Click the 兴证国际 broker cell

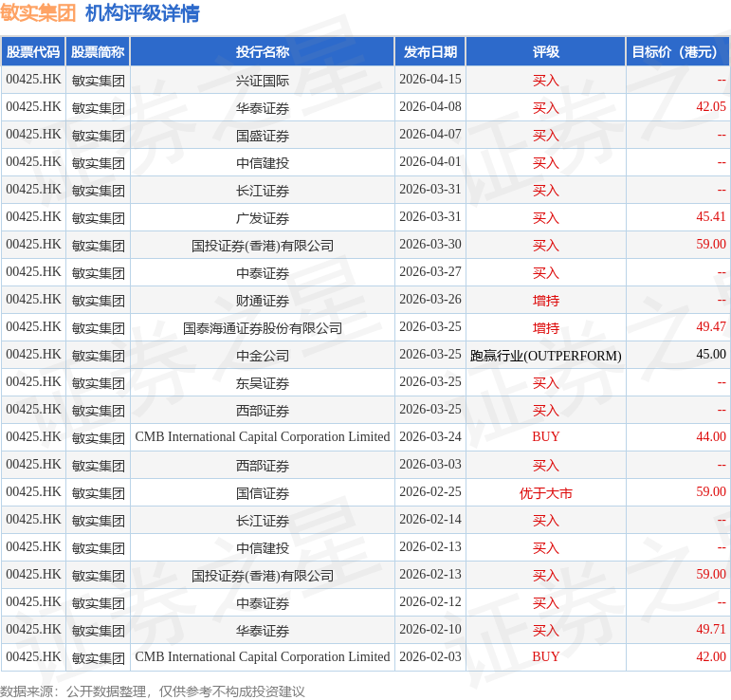[263, 81]
